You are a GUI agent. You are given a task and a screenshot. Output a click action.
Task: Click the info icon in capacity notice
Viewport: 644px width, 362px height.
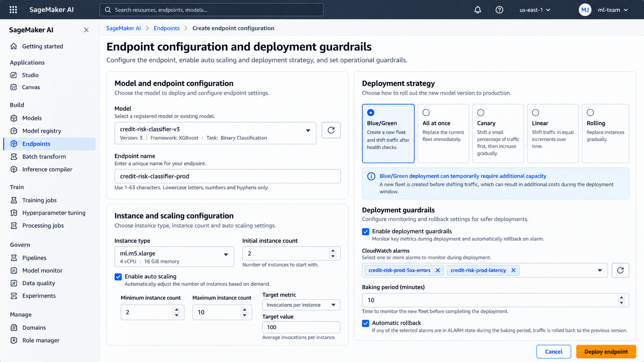point(371,176)
